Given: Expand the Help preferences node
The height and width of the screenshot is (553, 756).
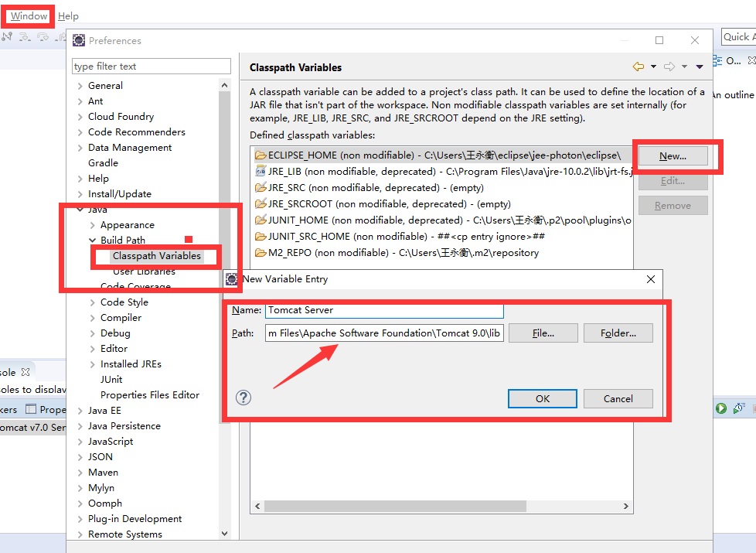Looking at the screenshot, I should [x=80, y=179].
